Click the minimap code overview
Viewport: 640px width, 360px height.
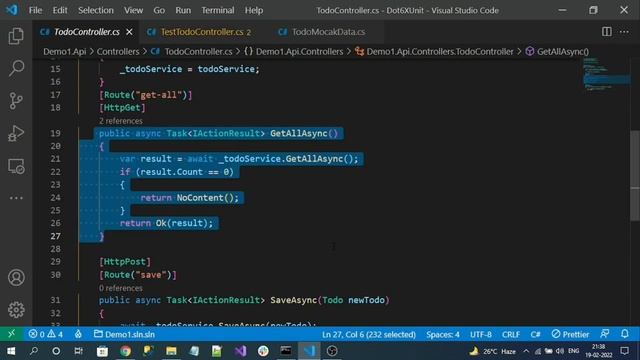[x=607, y=76]
